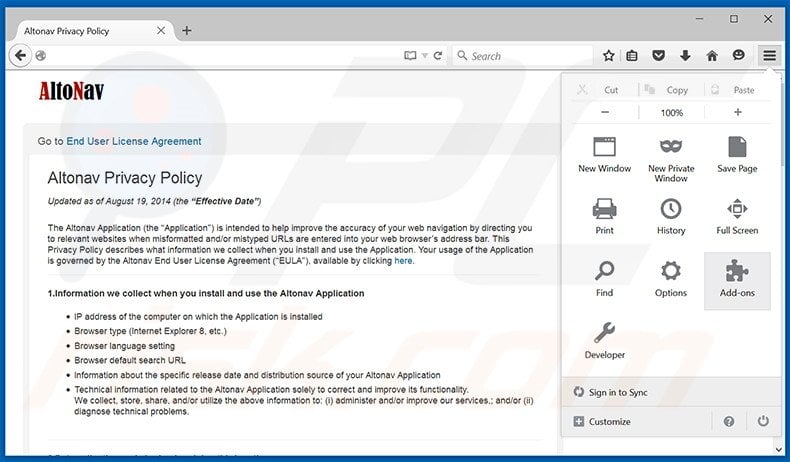Click the Altonav Privacy Policy heading
Image resolution: width=790 pixels, height=462 pixels.
coord(124,178)
